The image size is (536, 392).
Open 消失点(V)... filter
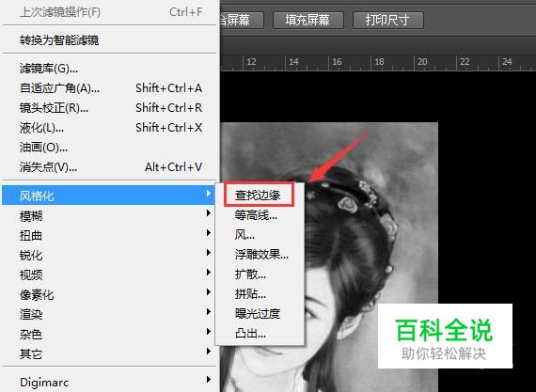[x=109, y=167]
